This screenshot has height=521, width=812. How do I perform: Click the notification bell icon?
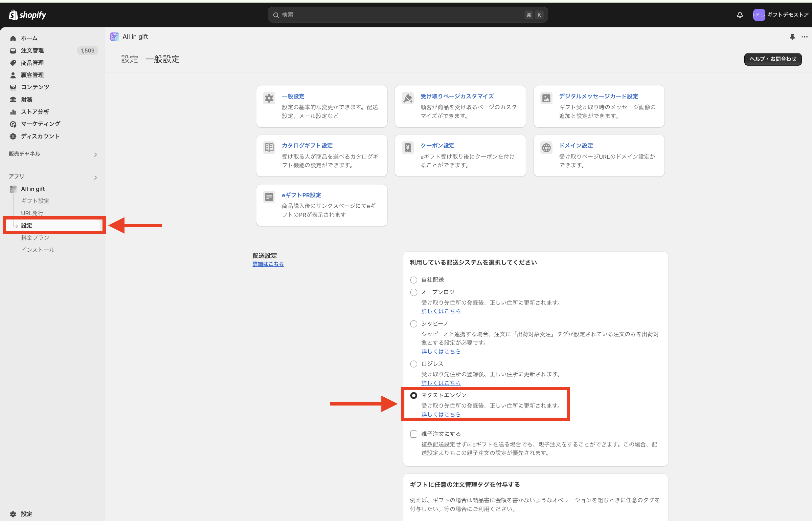point(739,15)
